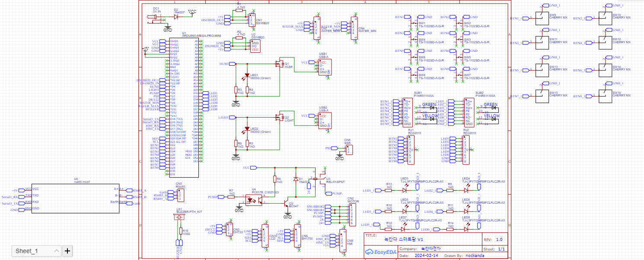Viewport: 644px width, 260px height.
Task: Click the REV value 1.0
Action: tap(499, 239)
